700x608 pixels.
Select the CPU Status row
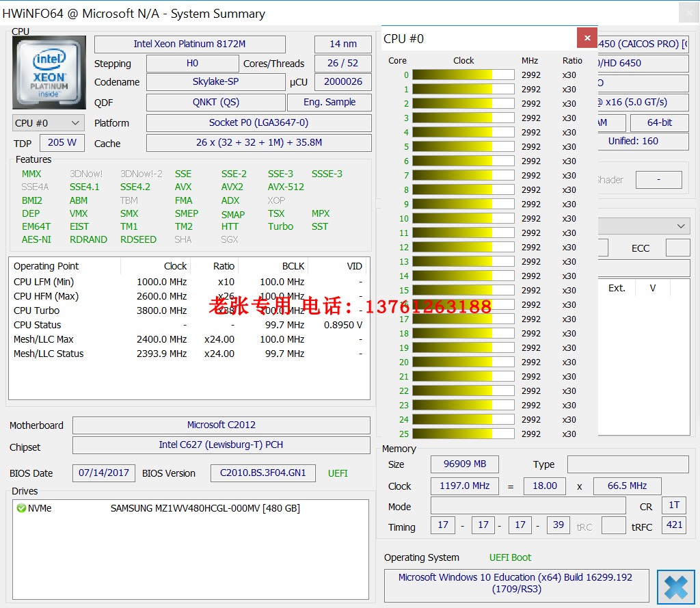point(189,326)
